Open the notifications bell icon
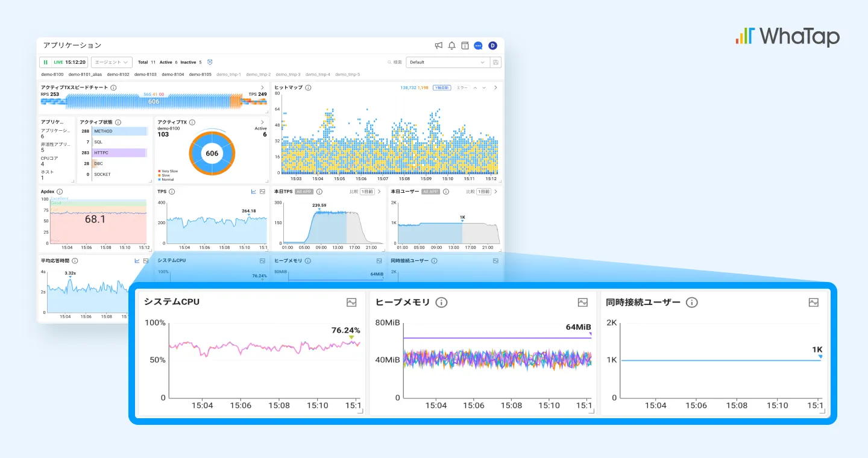The height and width of the screenshot is (458, 868). point(451,45)
